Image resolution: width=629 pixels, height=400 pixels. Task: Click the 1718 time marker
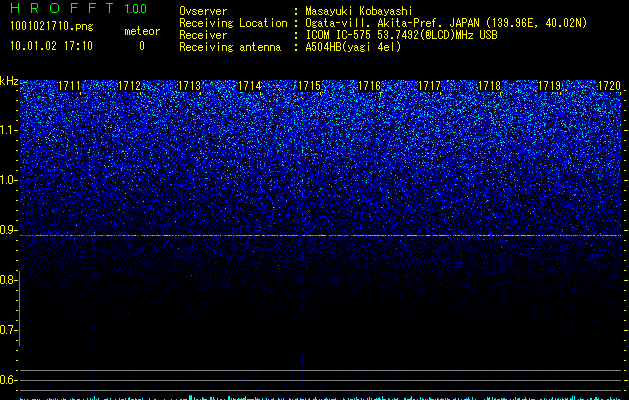pyautogui.click(x=490, y=86)
